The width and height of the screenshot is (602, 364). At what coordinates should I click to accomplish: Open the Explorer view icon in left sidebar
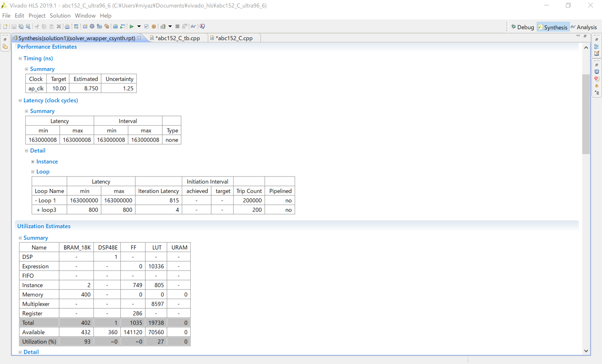tap(5, 47)
